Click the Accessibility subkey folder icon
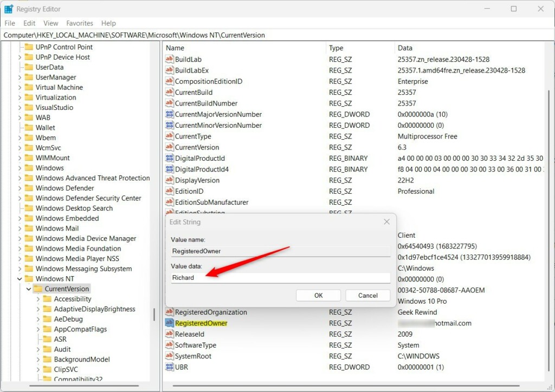This screenshot has width=555, height=392. 48,299
